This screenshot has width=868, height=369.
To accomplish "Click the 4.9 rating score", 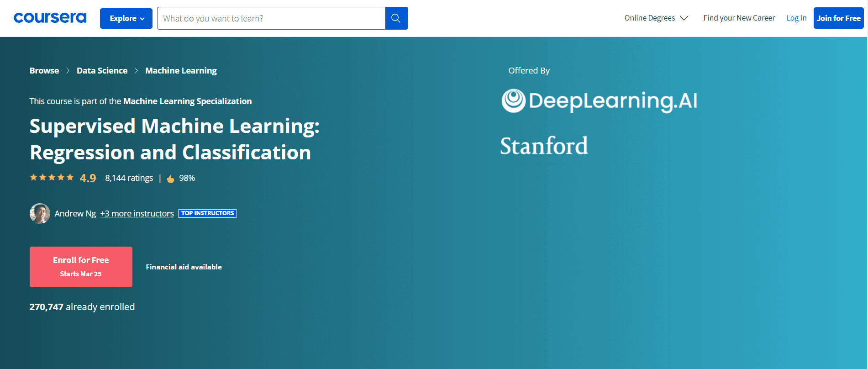I will click(88, 178).
